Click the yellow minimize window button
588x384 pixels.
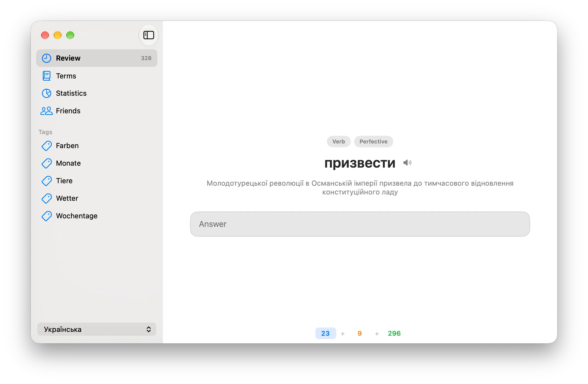58,35
